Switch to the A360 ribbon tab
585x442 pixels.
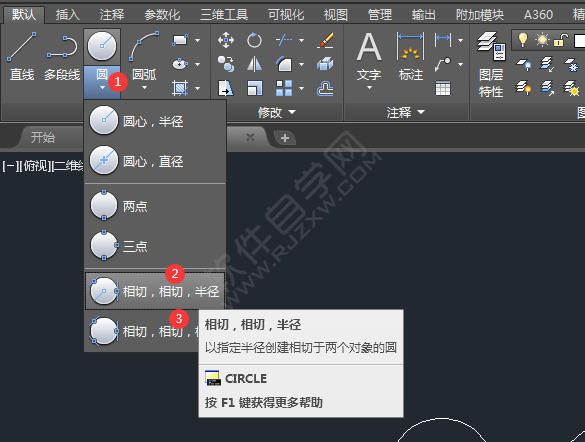pyautogui.click(x=538, y=15)
